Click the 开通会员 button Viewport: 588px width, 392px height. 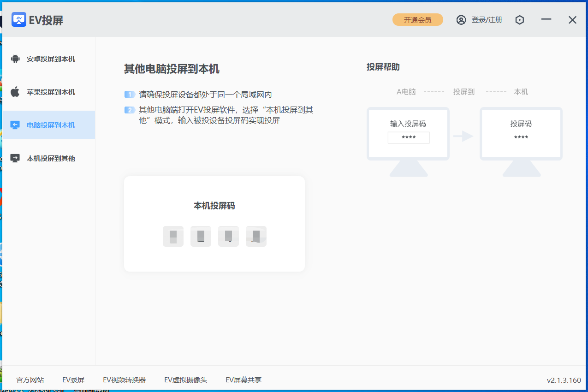(x=418, y=20)
